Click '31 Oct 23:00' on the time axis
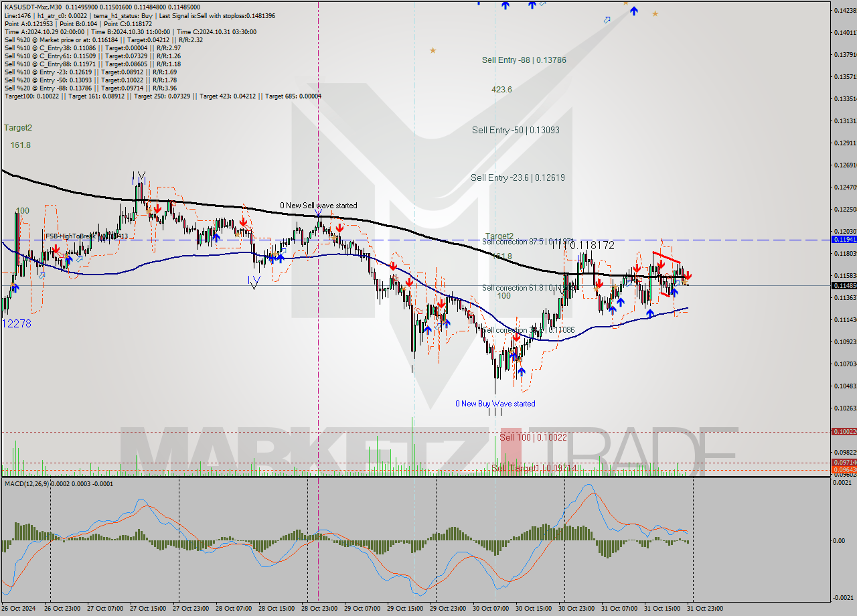The image size is (857, 616). pyautogui.click(x=706, y=608)
